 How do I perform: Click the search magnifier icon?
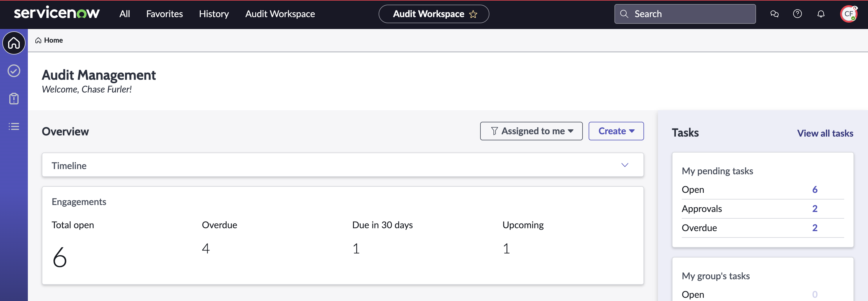624,14
